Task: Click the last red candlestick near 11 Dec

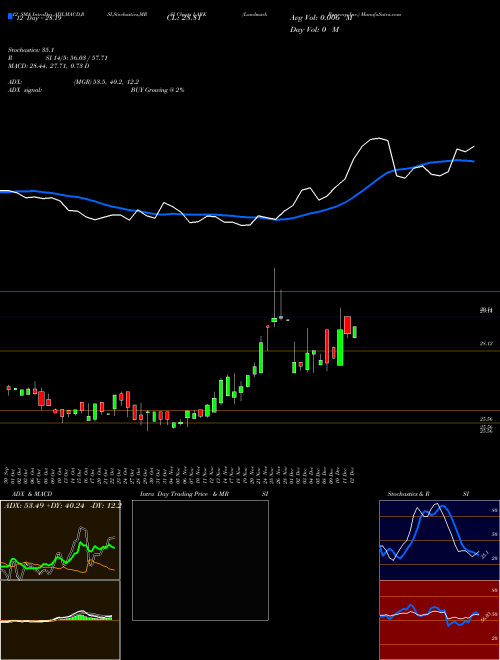Action: tap(347, 325)
